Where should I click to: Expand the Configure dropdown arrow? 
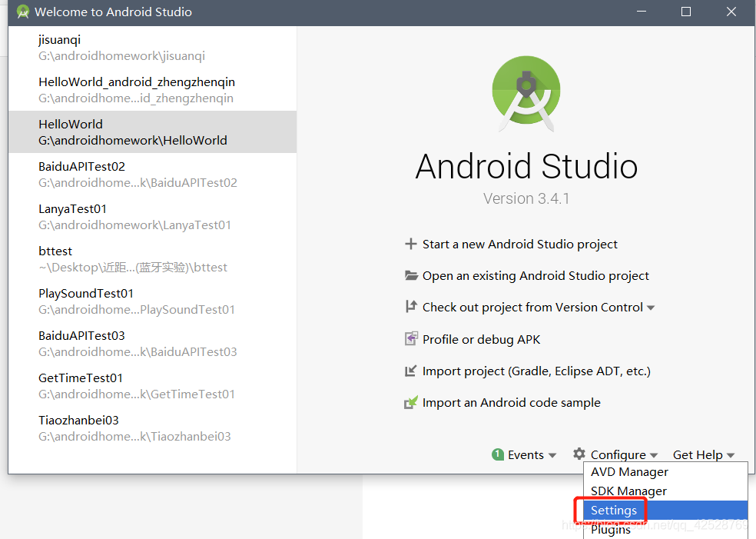tap(654, 455)
